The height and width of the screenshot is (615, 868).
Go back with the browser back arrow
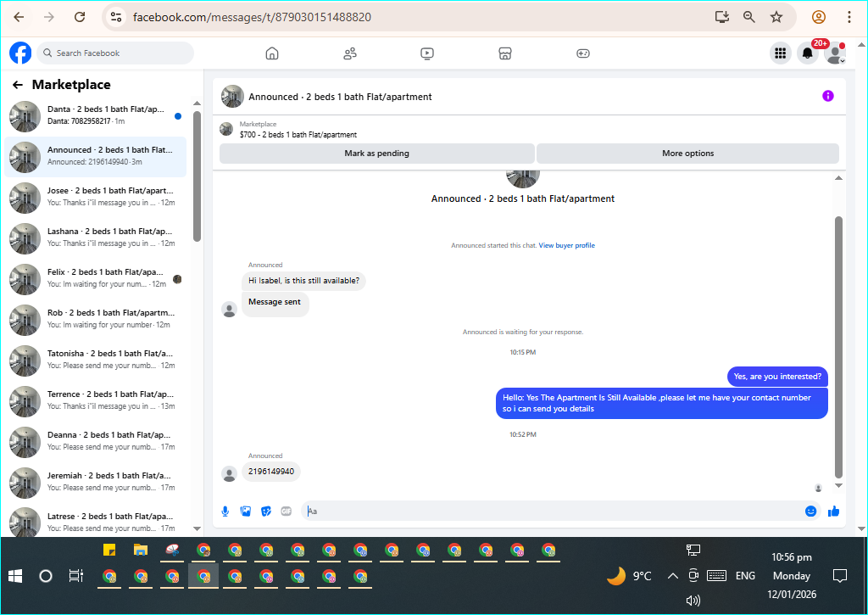click(x=19, y=17)
